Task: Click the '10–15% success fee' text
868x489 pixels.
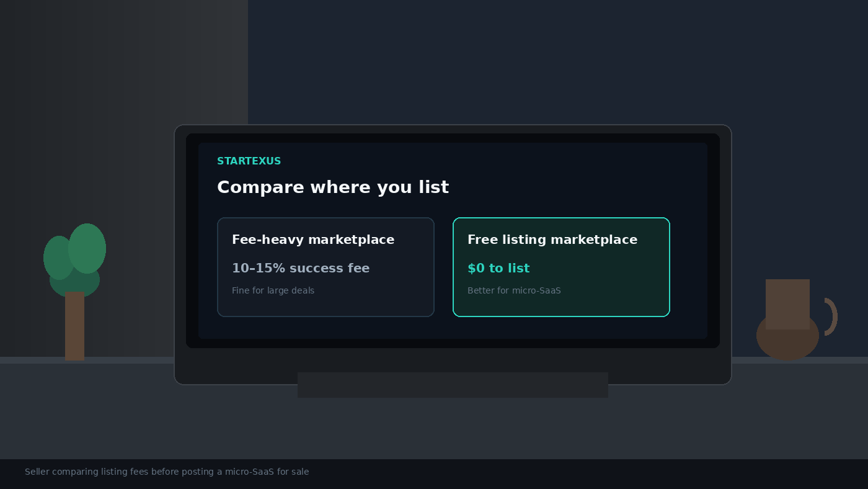Action: [301, 268]
